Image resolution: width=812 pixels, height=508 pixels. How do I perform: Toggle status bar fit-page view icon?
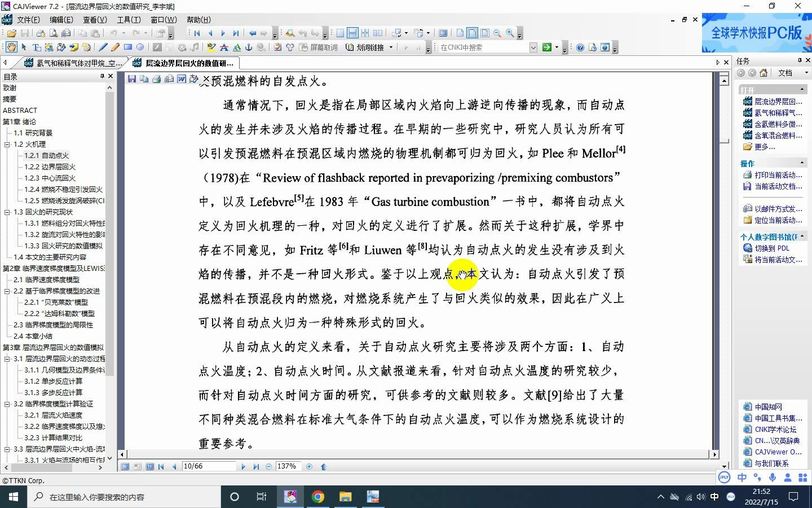pyautogui.click(x=125, y=466)
